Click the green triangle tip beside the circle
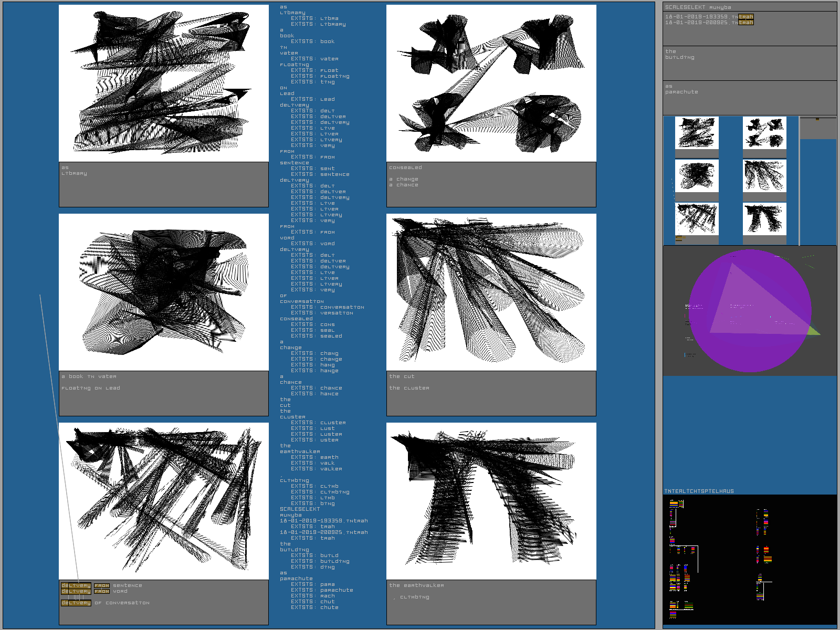Image resolution: width=840 pixels, height=630 pixels. click(815, 332)
